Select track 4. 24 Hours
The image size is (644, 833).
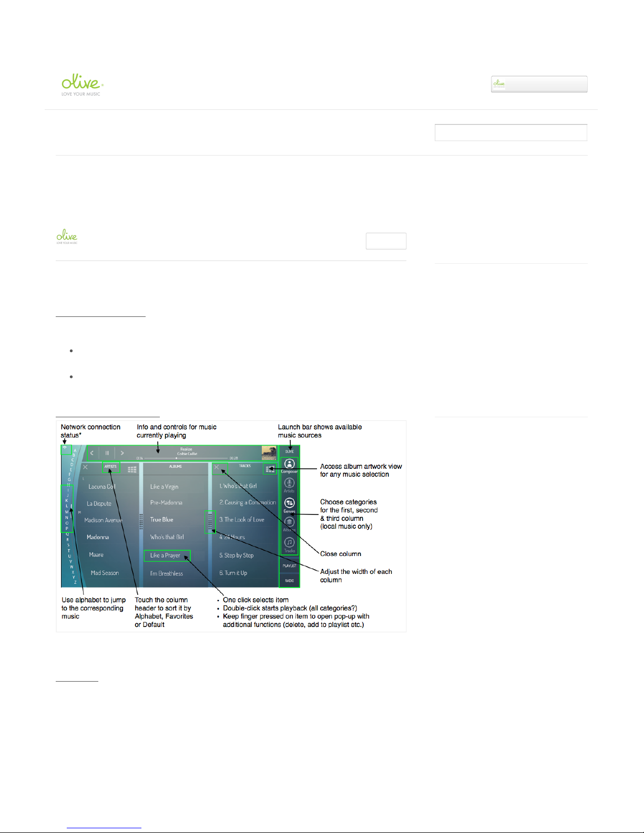[x=232, y=537]
